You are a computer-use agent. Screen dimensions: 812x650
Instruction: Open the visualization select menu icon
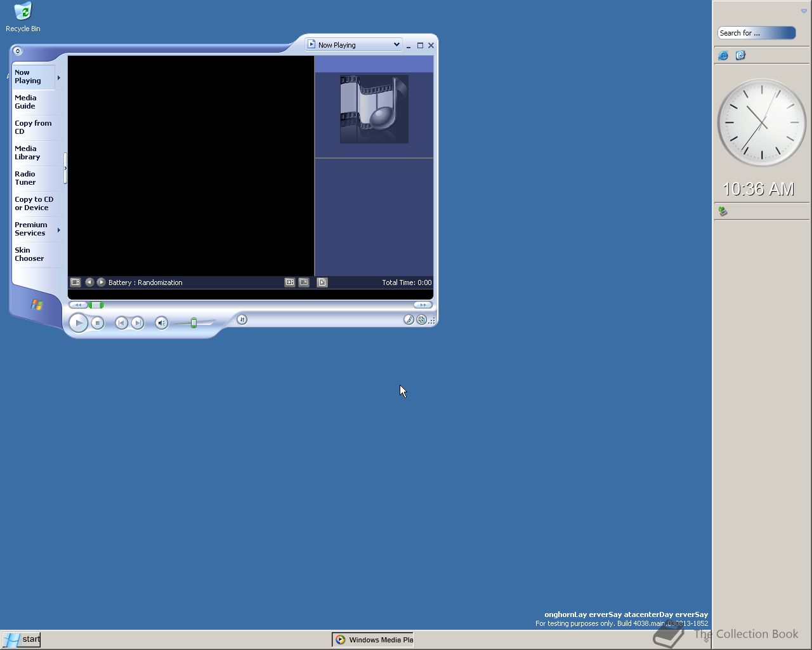75,282
